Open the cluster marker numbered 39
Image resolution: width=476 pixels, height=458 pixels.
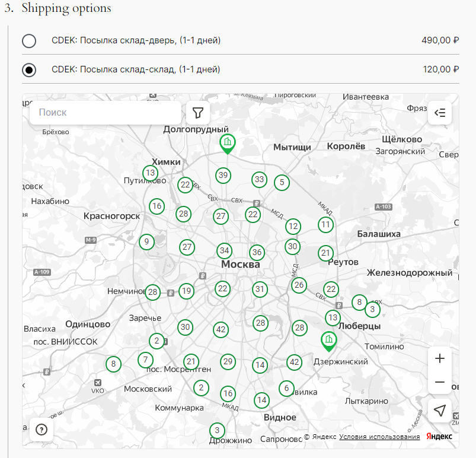(x=223, y=176)
